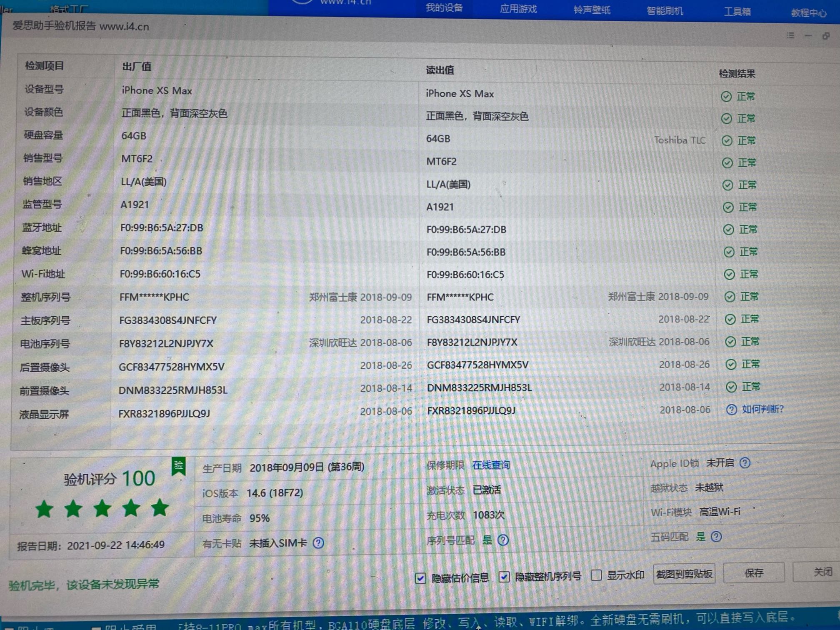Click the green check icon for 设备颜色
The width and height of the screenshot is (840, 630).
(726, 119)
